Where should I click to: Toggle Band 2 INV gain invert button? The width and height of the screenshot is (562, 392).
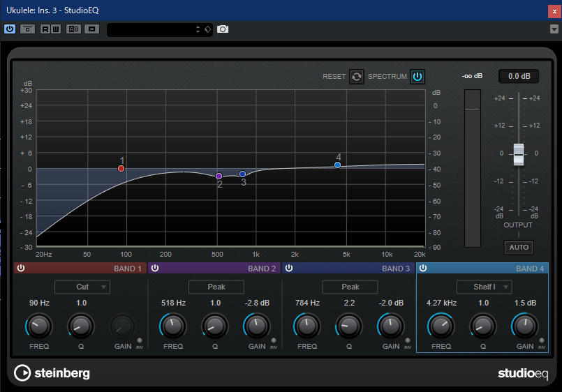tap(274, 340)
